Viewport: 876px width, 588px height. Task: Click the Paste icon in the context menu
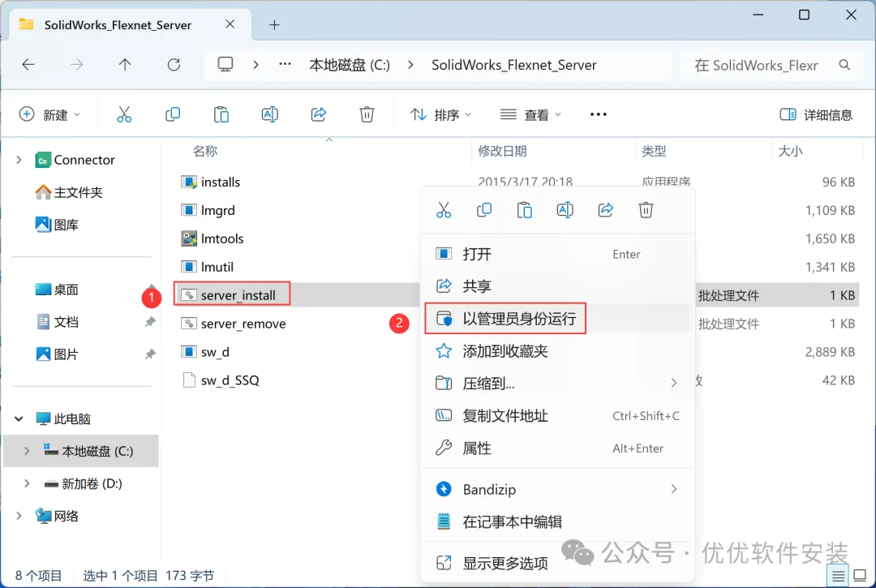525,210
